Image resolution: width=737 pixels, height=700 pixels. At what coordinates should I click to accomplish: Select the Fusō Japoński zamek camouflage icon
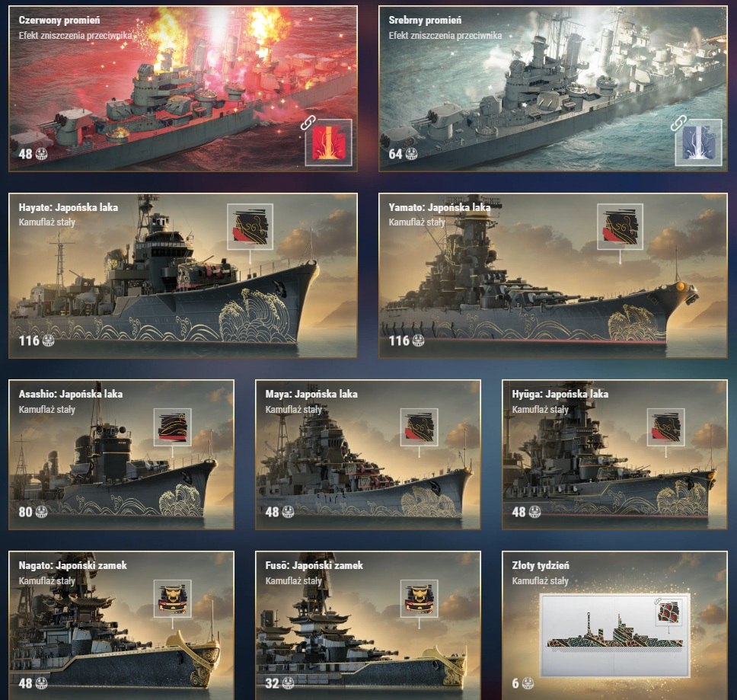point(420,599)
